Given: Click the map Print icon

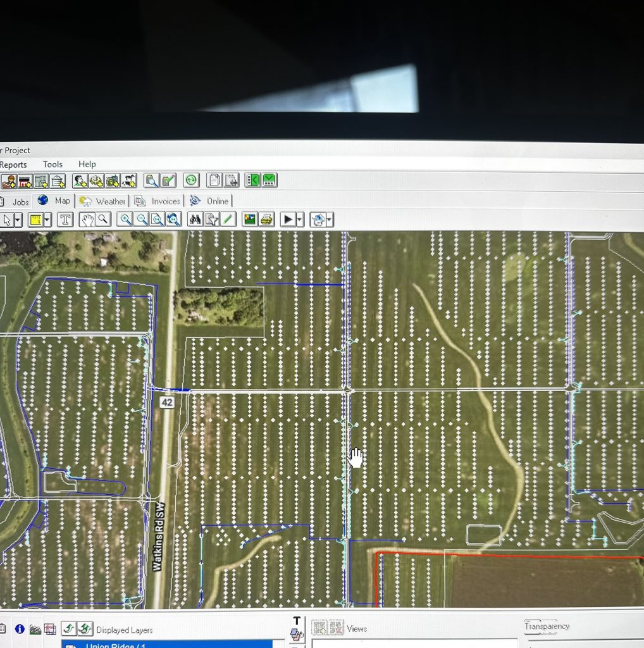Looking at the screenshot, I should (266, 220).
